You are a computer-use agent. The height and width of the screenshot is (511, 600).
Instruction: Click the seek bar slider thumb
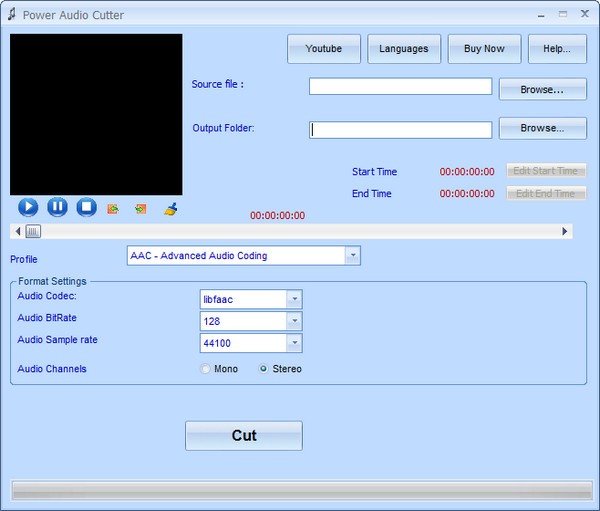[33, 231]
